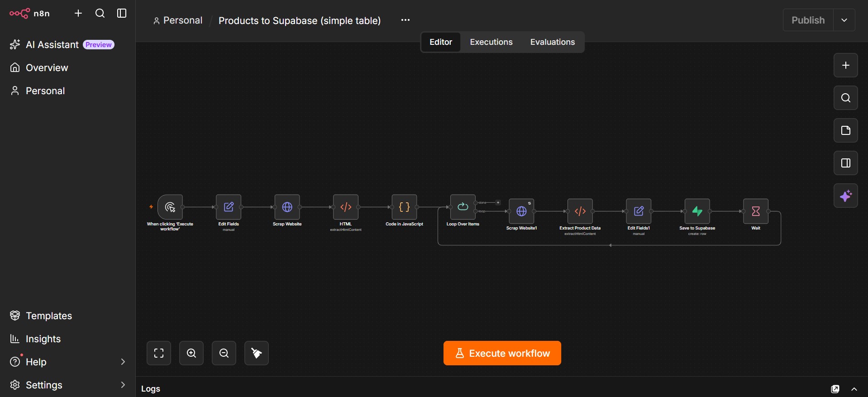This screenshot has height=397, width=868.
Task: Collapse the left sidebar with the panel icon
Action: (x=122, y=14)
